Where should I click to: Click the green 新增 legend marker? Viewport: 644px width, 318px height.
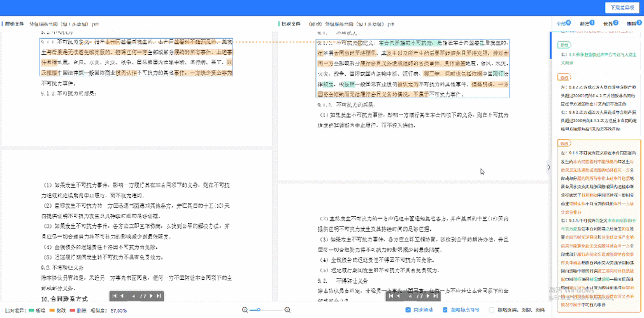coord(32,310)
